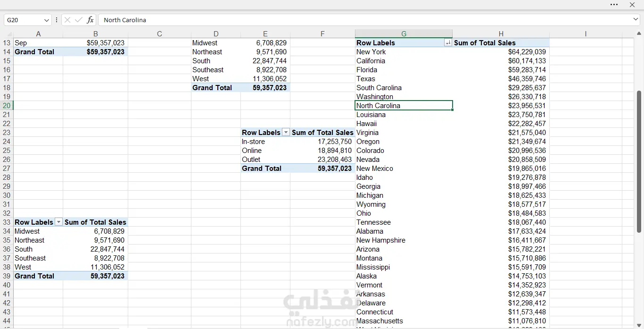This screenshot has width=644, height=329.
Task: Select the New York cell
Action: [404, 52]
